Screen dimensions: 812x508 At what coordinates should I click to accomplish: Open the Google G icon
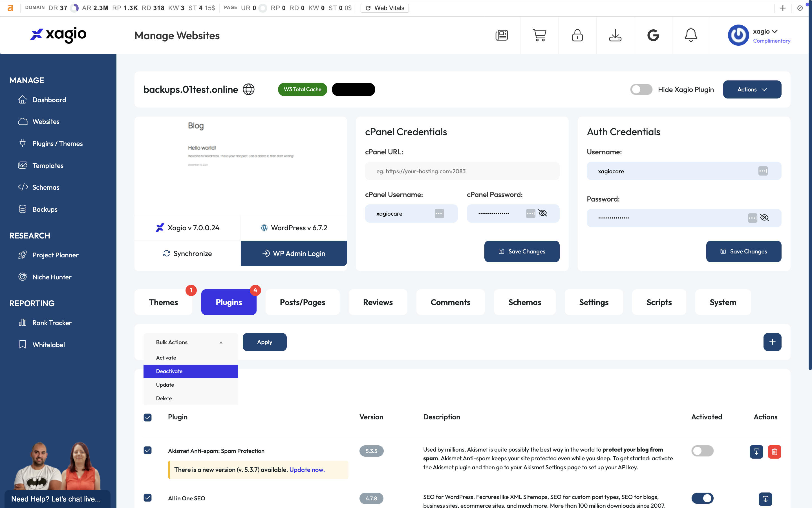[x=653, y=35]
